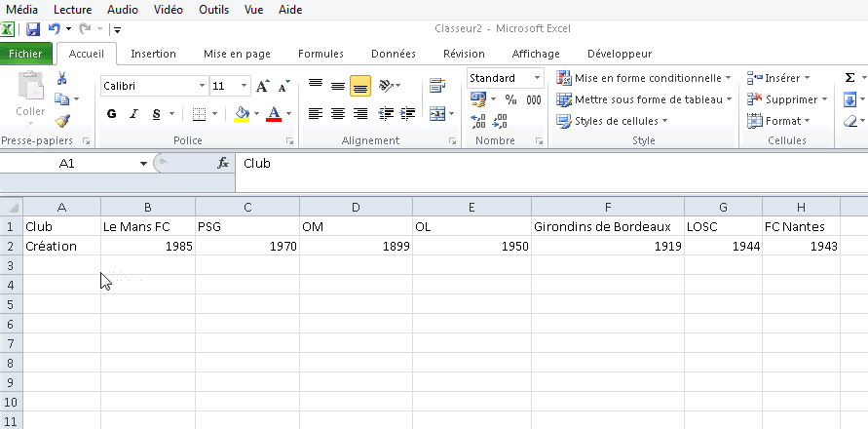The height and width of the screenshot is (429, 868).
Task: Open the font name Calibri dropdown
Action: 202,86
